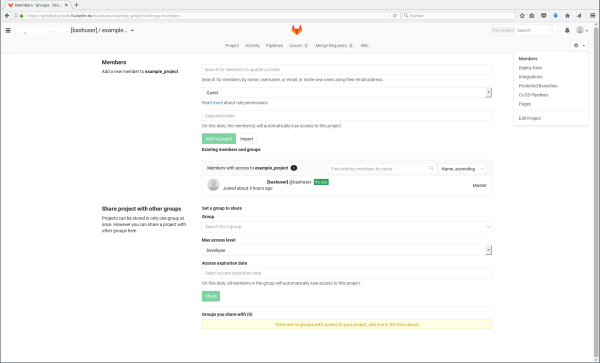Open the Search for a group dropdown
The image size is (600, 363).
coord(347,227)
